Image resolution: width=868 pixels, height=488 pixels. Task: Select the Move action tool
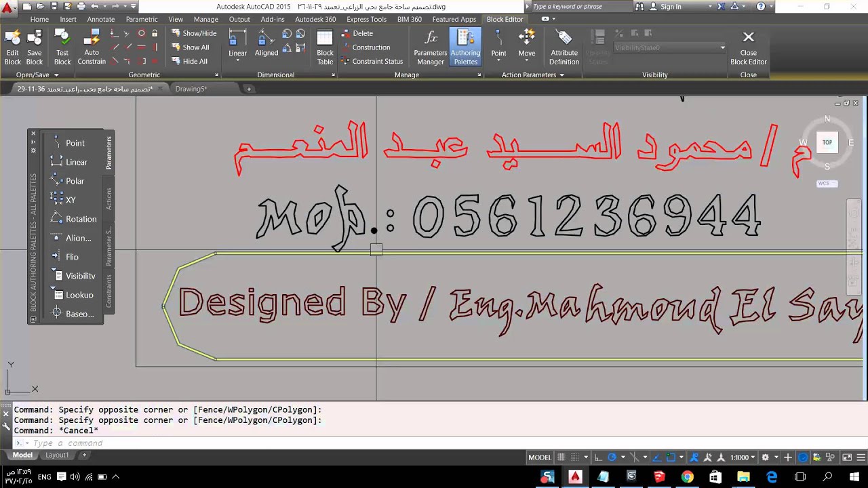point(527,43)
